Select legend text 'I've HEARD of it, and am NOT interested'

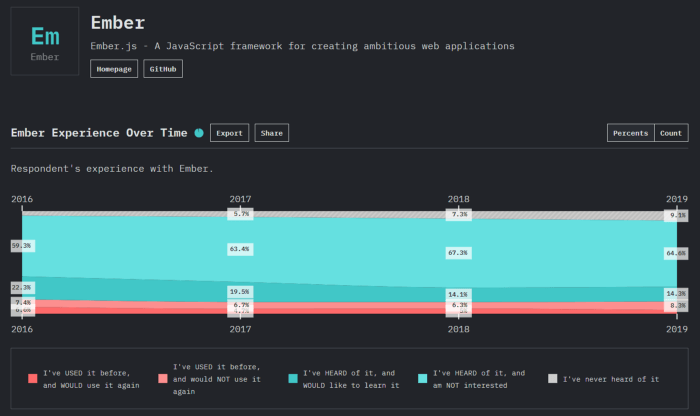click(x=479, y=379)
